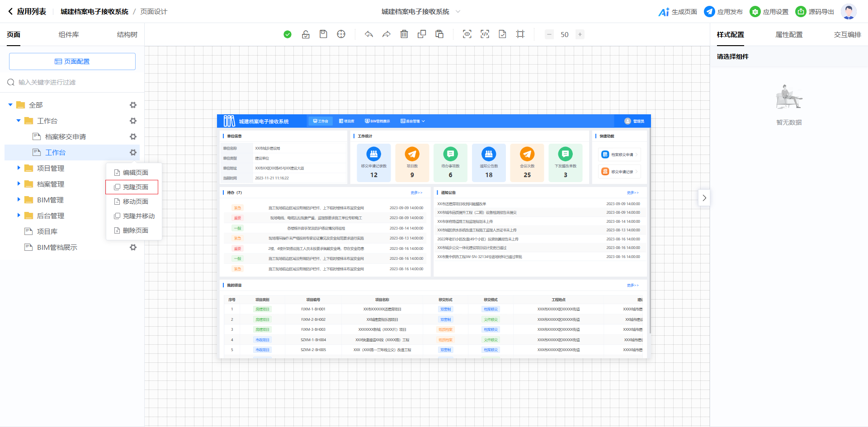Click the crop frame icon in toolbar
Viewport: 868px width, 427px height.
(520, 34)
